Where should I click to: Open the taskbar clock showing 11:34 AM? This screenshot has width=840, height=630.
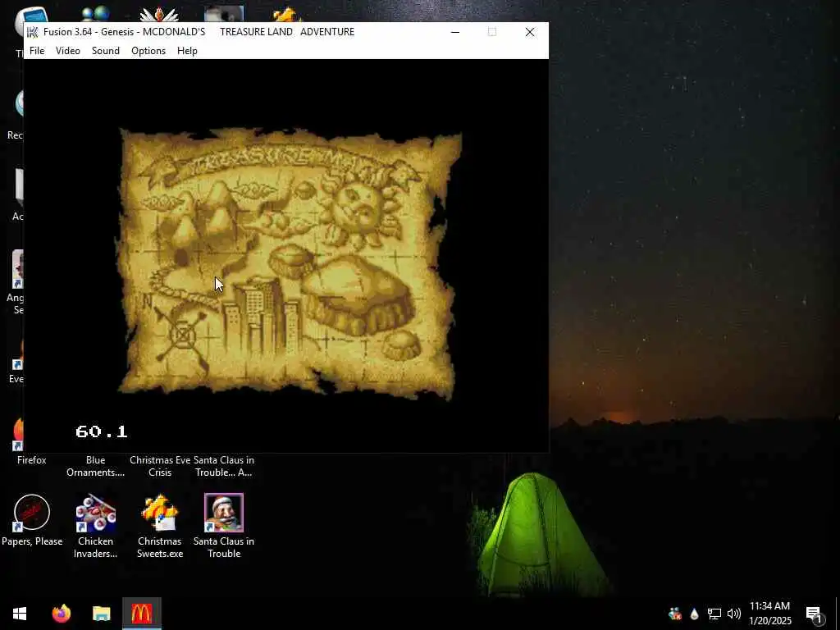tap(769, 614)
